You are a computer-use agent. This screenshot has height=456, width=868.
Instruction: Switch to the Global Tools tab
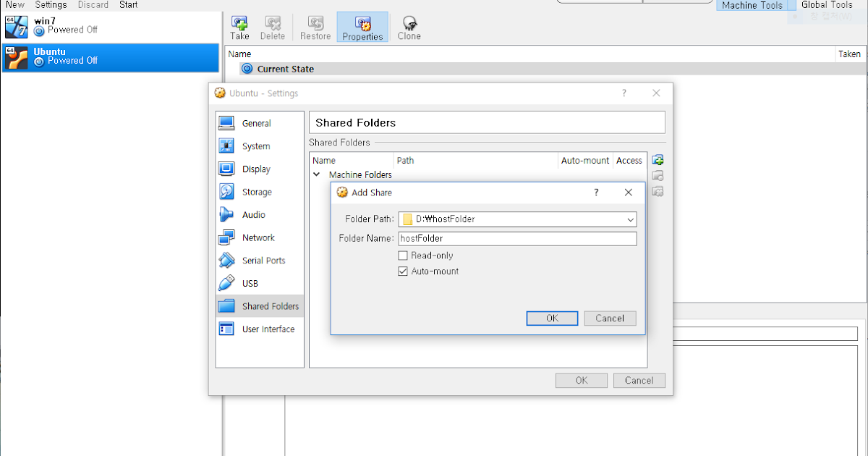click(x=827, y=5)
